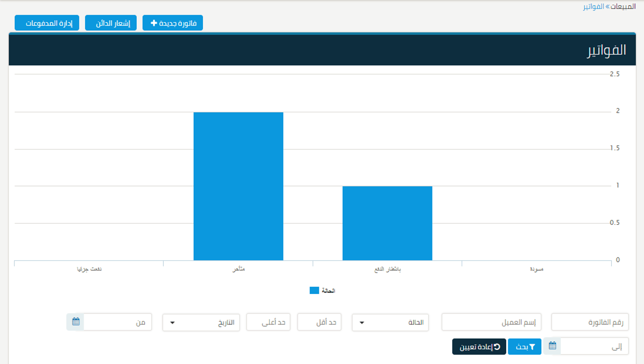The width and height of the screenshot is (644, 364).
Task: Select the حد أقل minimum amount field
Action: 319,322
